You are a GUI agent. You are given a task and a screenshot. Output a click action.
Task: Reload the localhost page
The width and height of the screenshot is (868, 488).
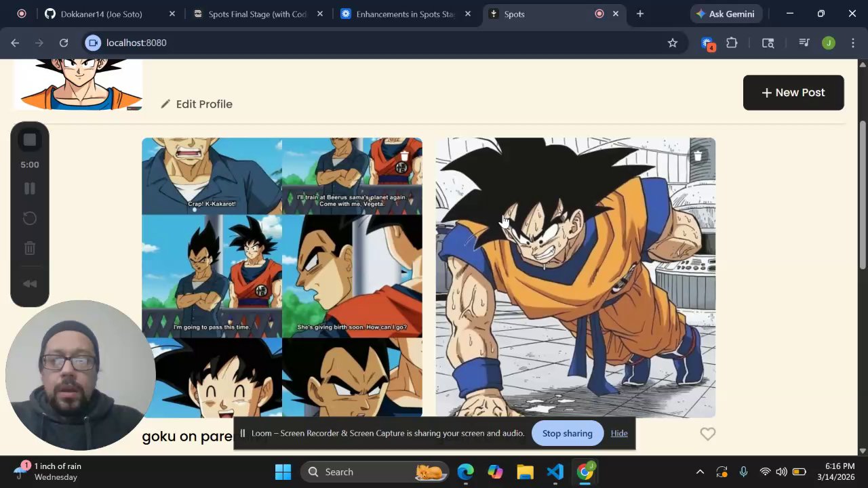point(64,43)
